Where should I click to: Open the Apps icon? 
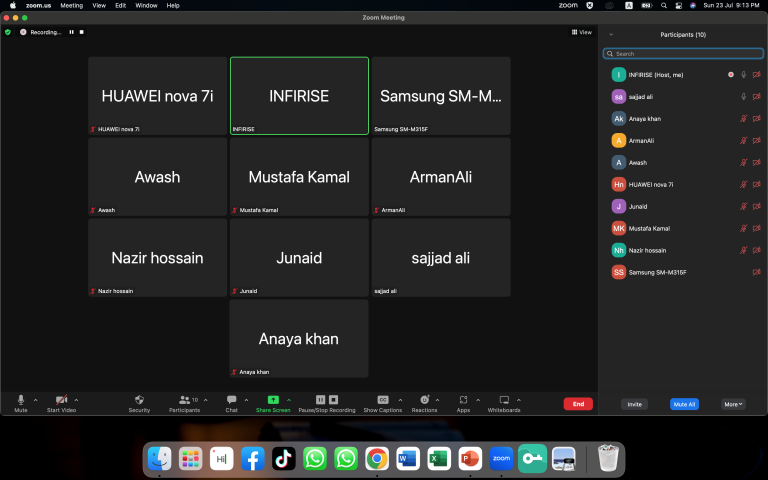coord(463,400)
